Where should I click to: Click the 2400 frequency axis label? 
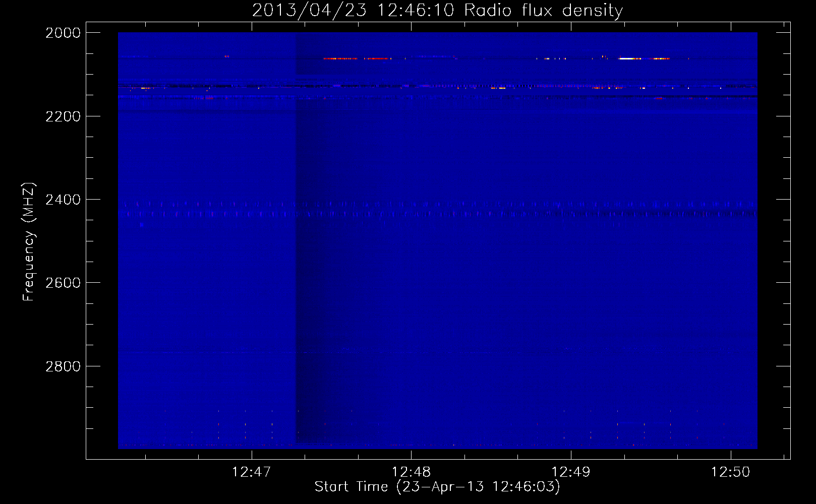pyautogui.click(x=63, y=200)
